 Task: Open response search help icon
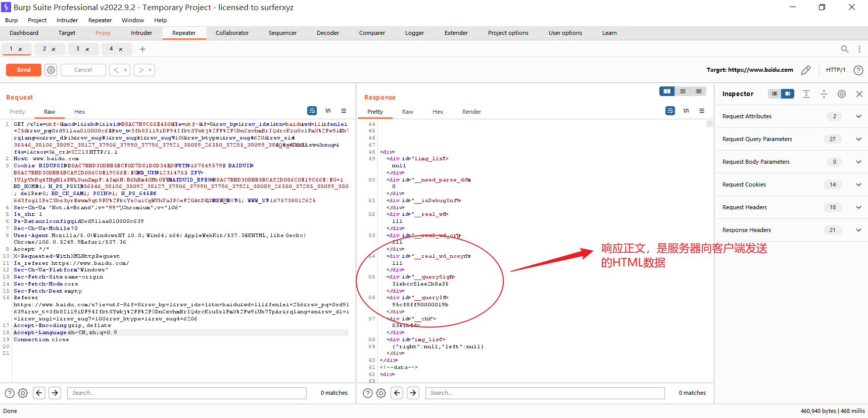368,393
